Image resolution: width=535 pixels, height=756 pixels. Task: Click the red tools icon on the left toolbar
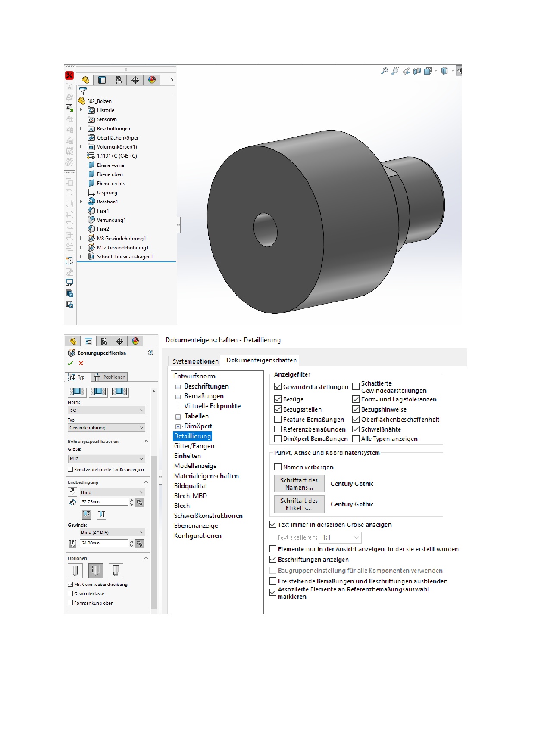coord(69,75)
